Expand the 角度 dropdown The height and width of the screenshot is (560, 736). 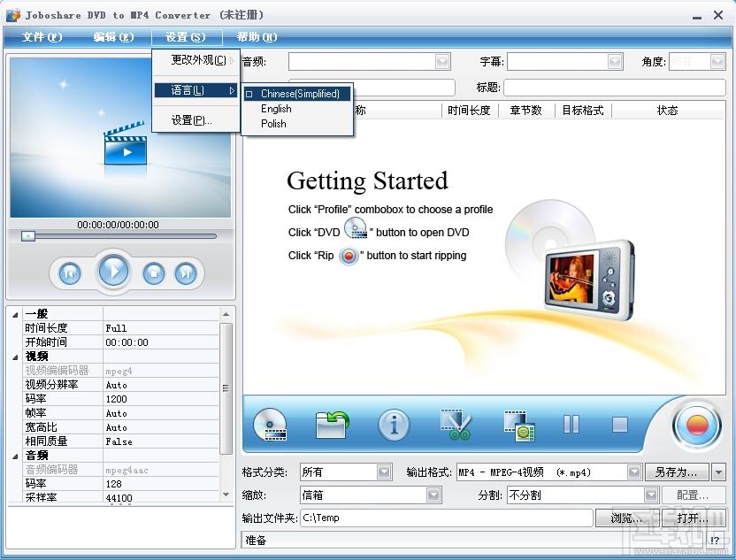717,62
